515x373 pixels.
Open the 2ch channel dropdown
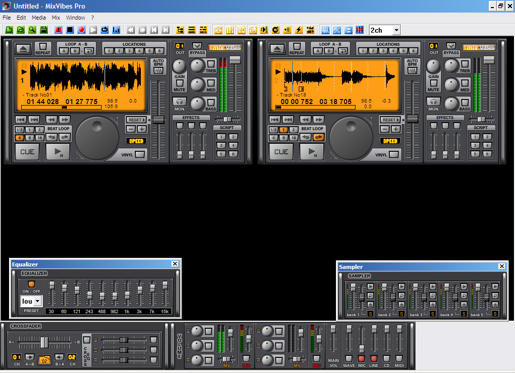(396, 30)
